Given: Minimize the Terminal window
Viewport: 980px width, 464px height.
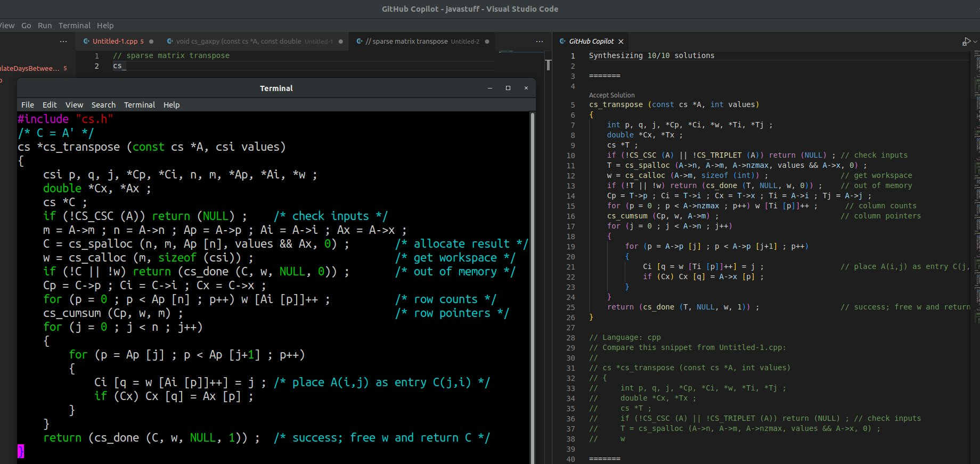Looking at the screenshot, I should 489,88.
